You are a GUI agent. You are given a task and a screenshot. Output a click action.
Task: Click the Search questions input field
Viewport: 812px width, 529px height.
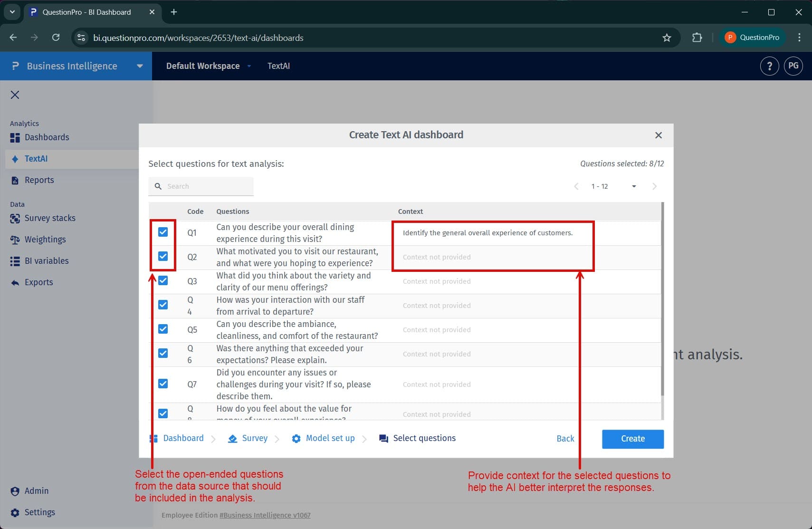click(x=201, y=186)
